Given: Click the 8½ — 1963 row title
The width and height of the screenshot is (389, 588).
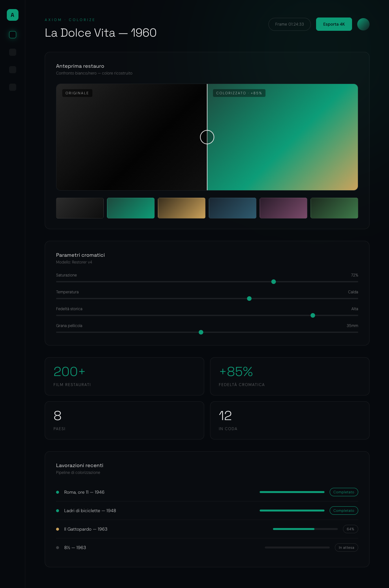Looking at the screenshot, I should (x=75, y=547).
